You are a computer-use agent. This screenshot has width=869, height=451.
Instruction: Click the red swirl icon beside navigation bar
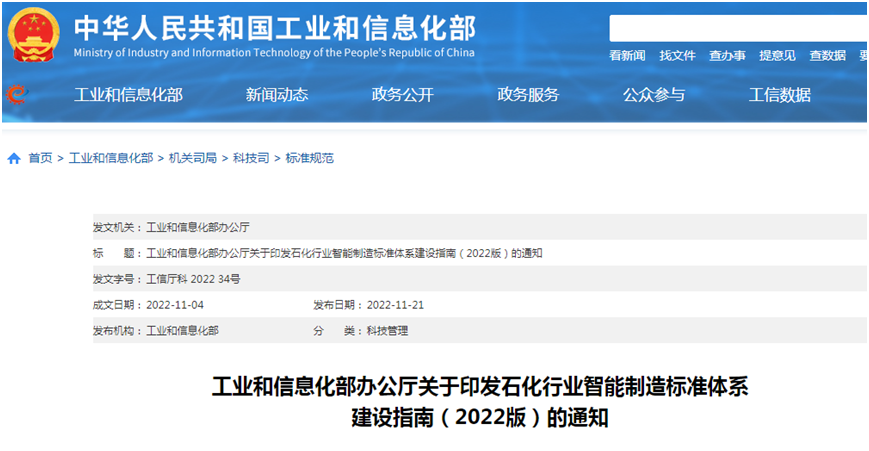[16, 95]
